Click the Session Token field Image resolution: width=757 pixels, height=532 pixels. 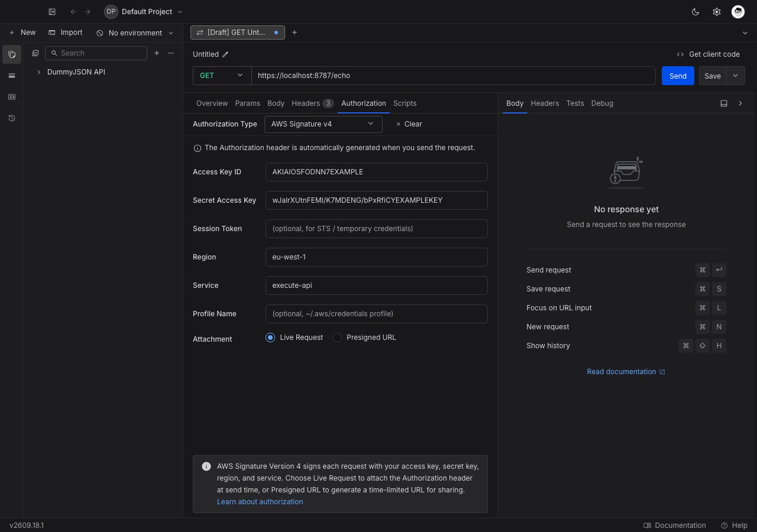click(377, 229)
